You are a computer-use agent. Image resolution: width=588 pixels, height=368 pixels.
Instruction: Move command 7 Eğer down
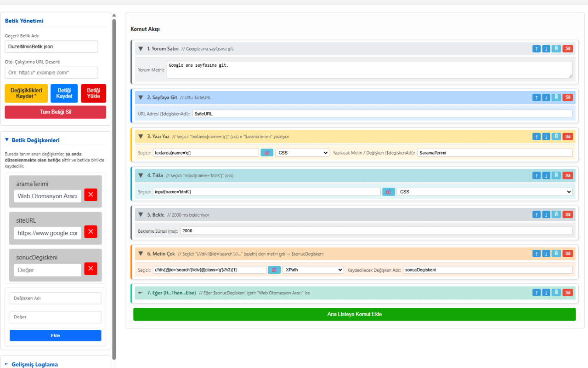pyautogui.click(x=546, y=293)
